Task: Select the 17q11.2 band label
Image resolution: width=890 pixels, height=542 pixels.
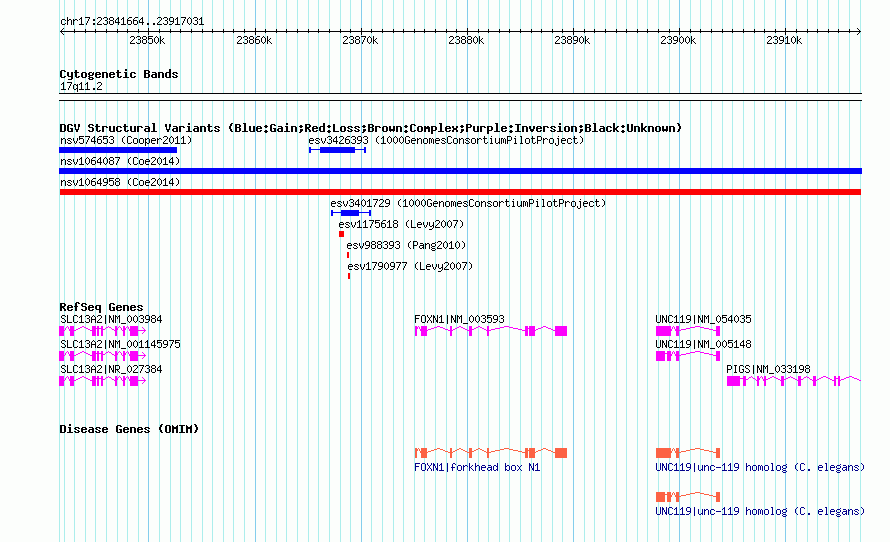Action: click(81, 86)
